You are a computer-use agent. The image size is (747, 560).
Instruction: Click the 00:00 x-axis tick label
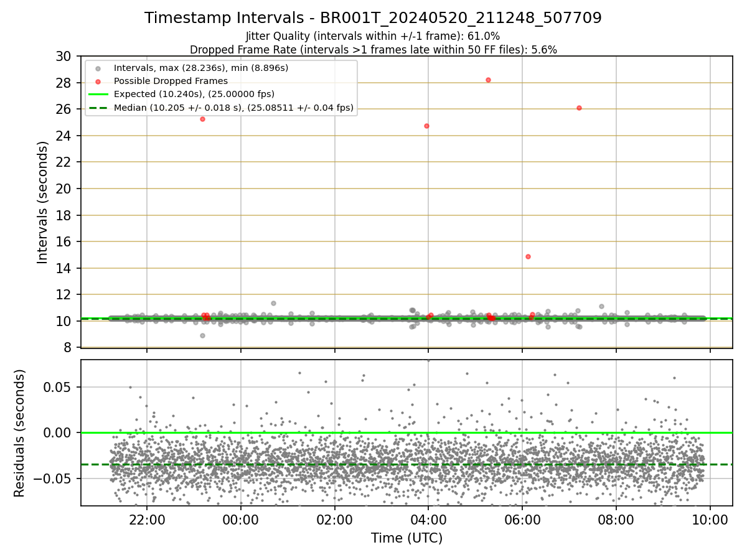241,520
